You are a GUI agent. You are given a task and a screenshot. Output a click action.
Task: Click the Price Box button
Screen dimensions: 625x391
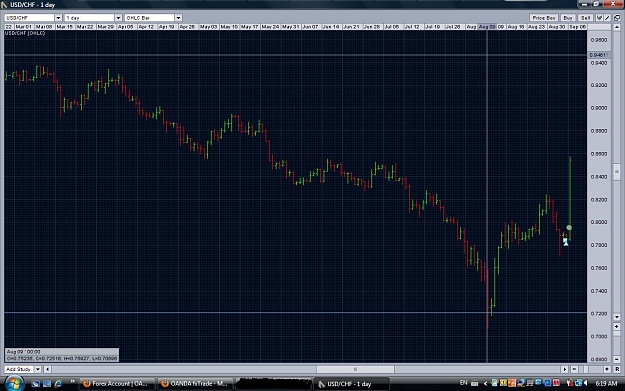[544, 18]
